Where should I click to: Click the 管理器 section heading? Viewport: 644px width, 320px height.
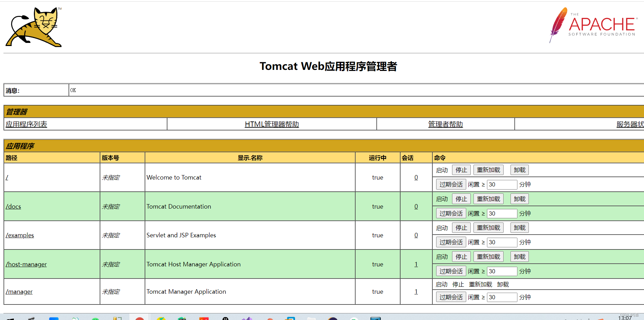[x=17, y=112]
